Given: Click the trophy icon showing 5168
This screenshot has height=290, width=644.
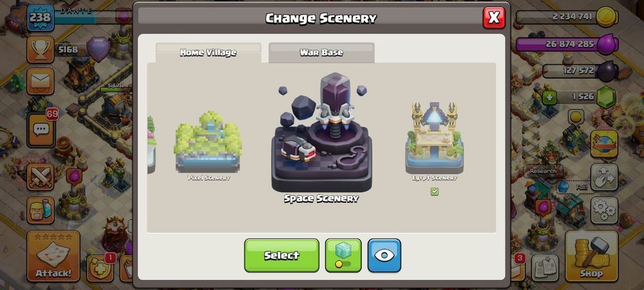Looking at the screenshot, I should [40, 49].
